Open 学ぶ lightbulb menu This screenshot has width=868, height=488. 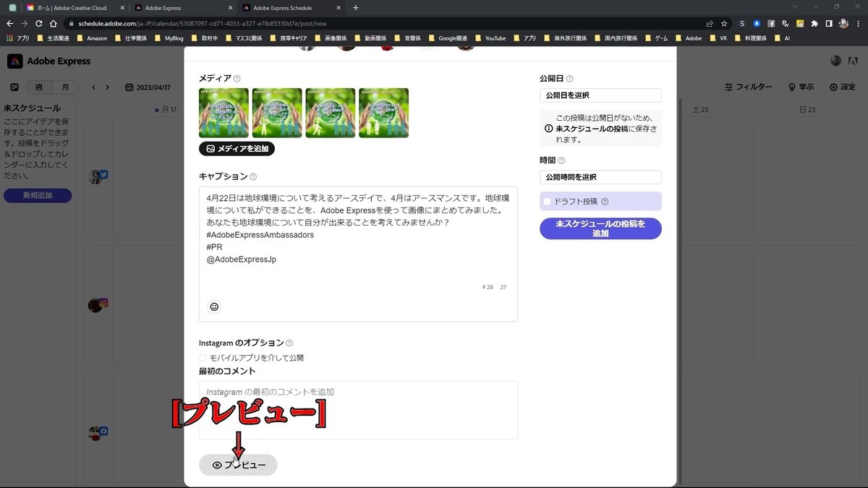point(801,87)
